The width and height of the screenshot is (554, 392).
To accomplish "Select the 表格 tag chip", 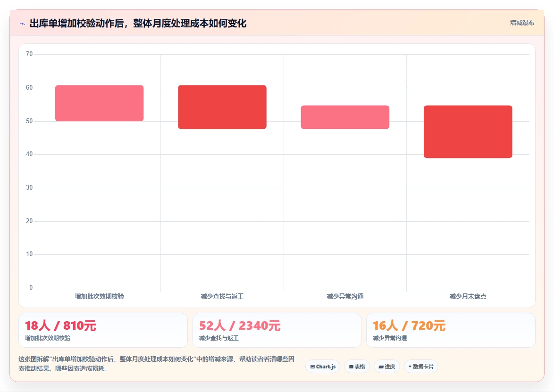I will 357,367.
